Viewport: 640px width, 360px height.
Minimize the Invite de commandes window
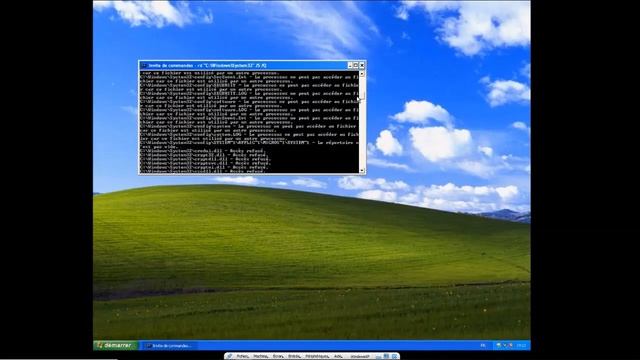350,65
